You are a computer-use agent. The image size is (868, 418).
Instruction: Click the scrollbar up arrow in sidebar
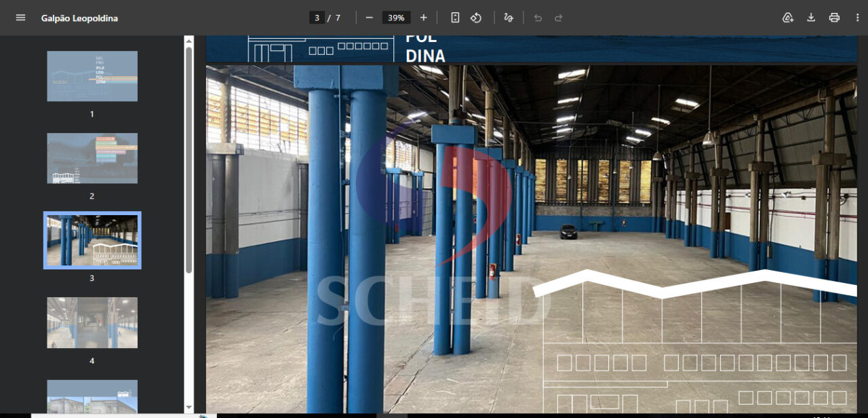tap(189, 40)
